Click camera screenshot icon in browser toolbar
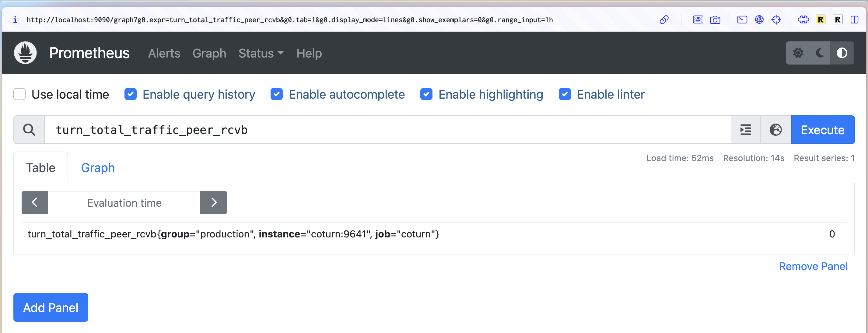Image resolution: width=868 pixels, height=333 pixels. pos(715,20)
